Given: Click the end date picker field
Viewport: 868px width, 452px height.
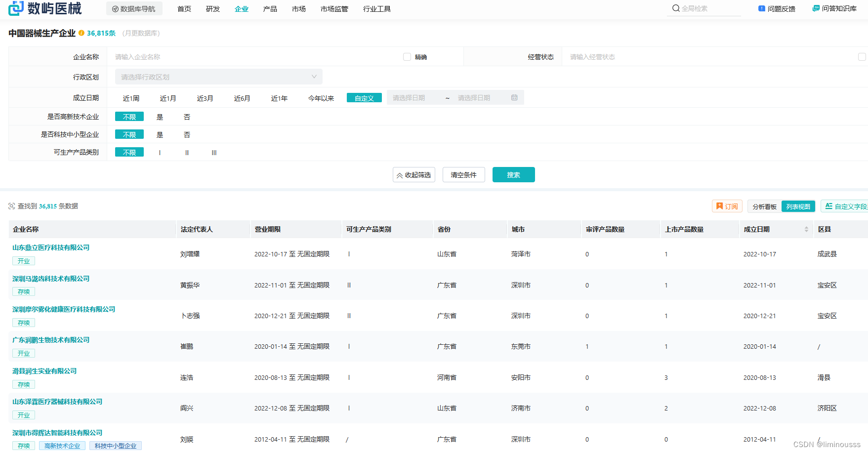Looking at the screenshot, I should tap(479, 98).
